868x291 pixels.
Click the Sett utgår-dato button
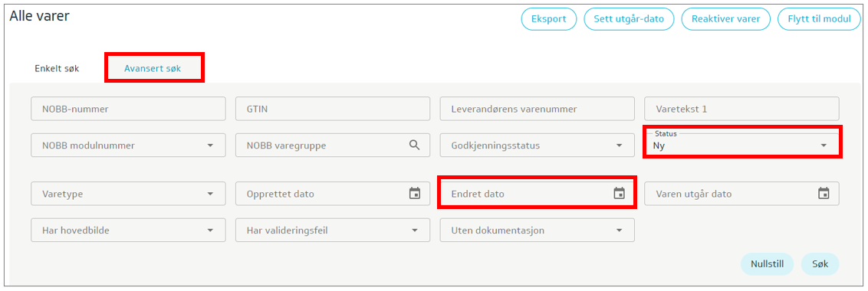coord(629,19)
